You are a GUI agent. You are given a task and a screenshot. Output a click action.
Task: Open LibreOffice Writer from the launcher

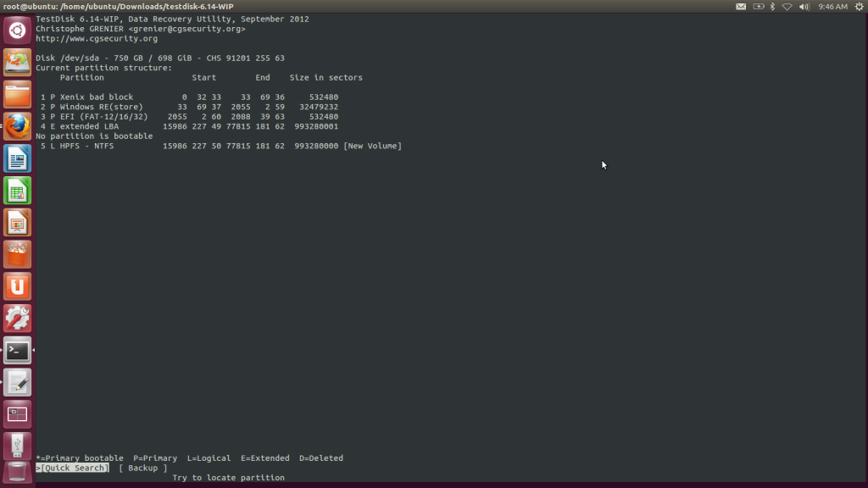pos(17,158)
